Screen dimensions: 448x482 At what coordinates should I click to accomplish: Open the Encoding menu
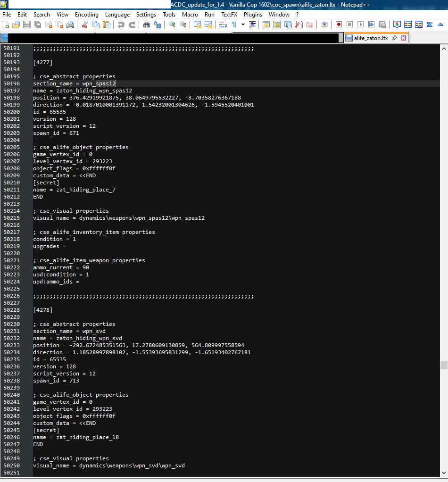87,15
